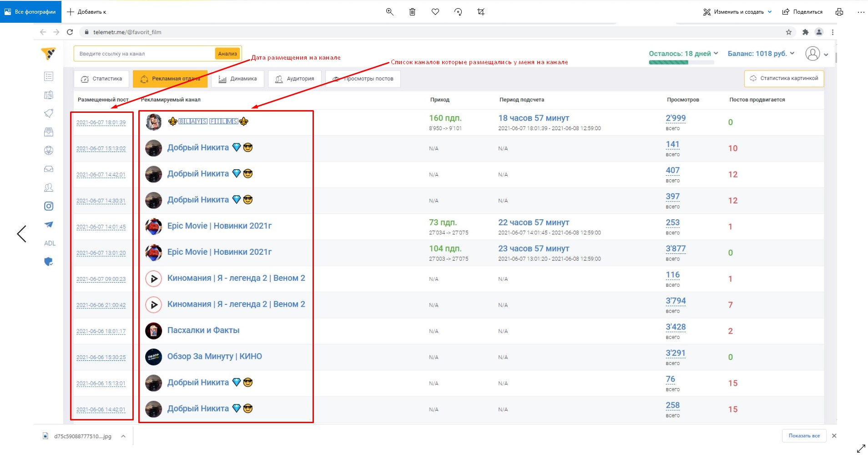Click the print icon in Photos toolbar
This screenshot has width=868, height=455.
click(x=839, y=12)
